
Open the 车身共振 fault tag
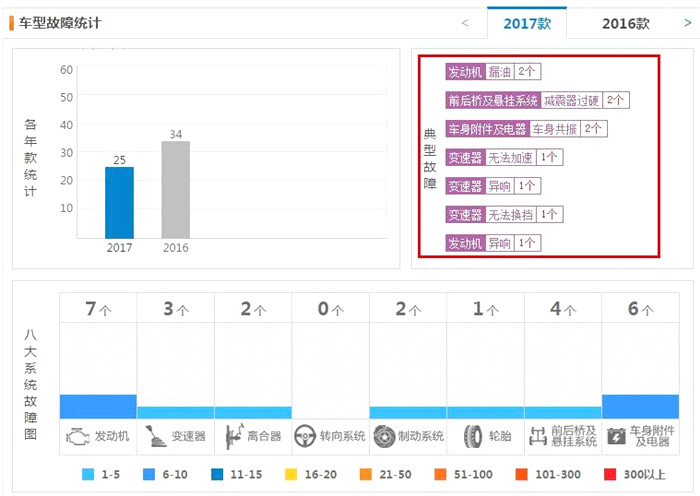pos(553,129)
